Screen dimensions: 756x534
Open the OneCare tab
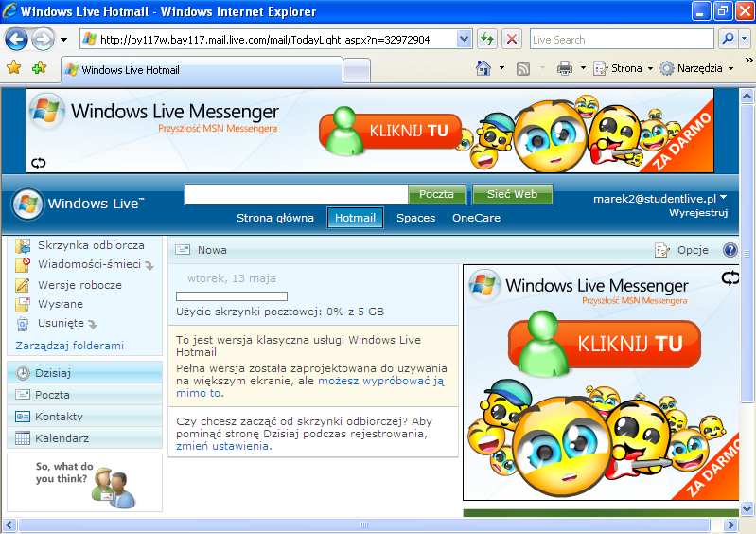click(x=476, y=218)
